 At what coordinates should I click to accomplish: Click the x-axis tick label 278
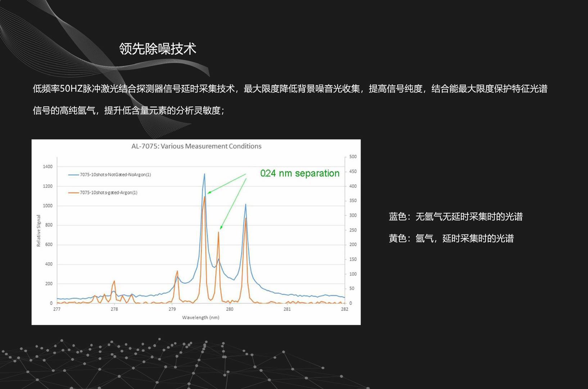pyautogui.click(x=114, y=309)
